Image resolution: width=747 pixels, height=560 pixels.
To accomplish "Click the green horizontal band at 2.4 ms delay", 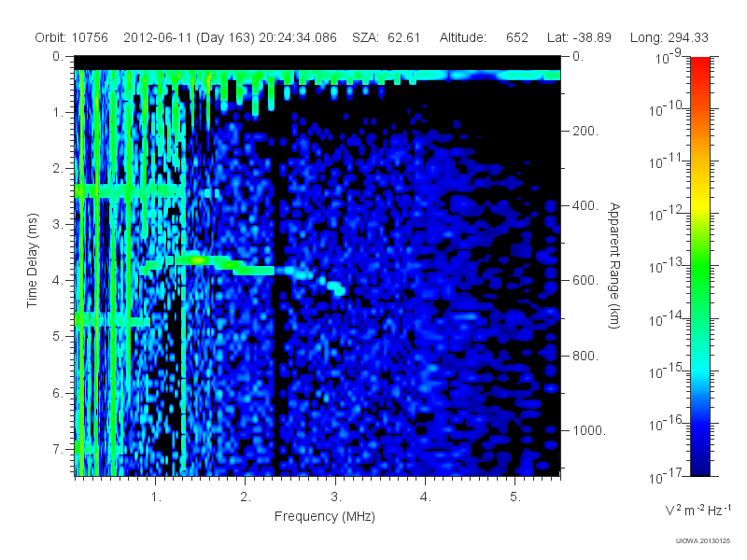I will (x=129, y=191).
